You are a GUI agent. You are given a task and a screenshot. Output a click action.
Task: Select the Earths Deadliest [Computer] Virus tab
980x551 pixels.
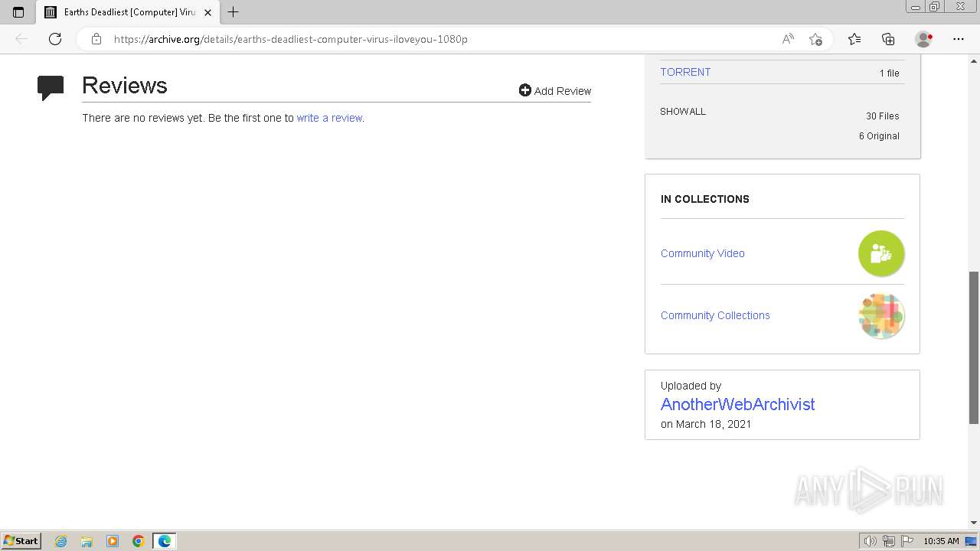tap(129, 12)
